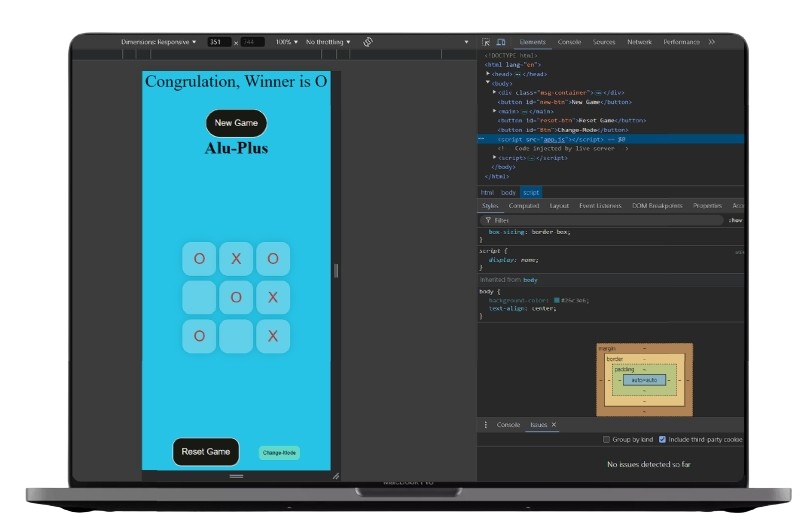Click the display: none style declaration

point(513,260)
